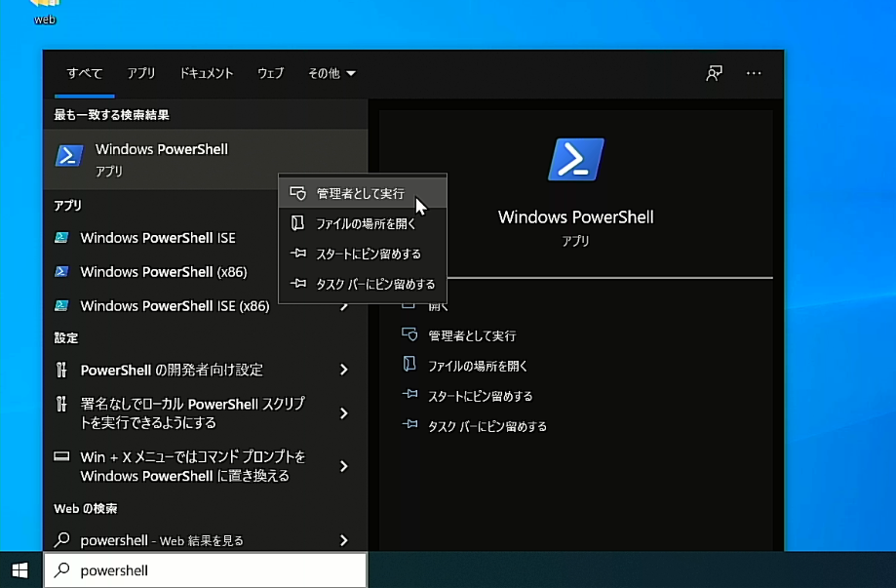Open Windows PowerShell best match result
The height and width of the screenshot is (588, 896).
pos(205,159)
